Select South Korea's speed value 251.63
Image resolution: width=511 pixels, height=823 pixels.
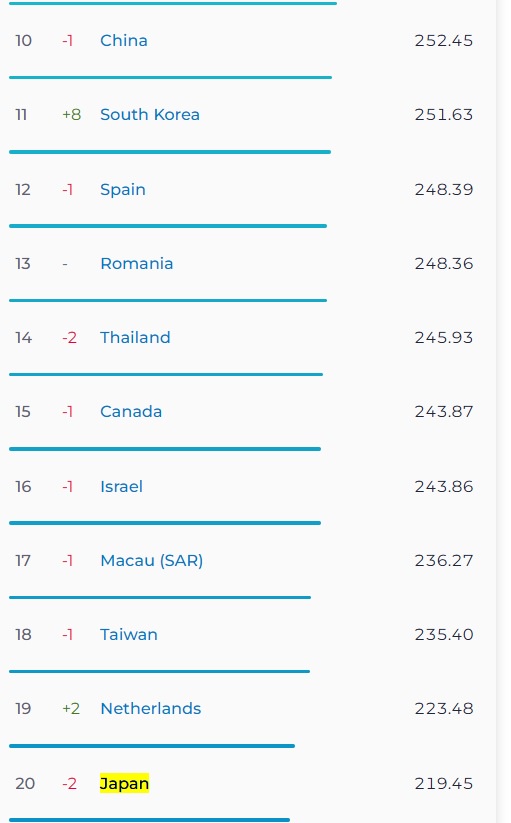tap(444, 114)
